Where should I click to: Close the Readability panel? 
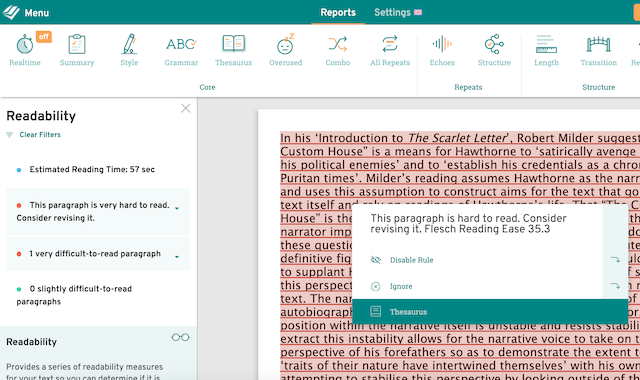pos(186,108)
